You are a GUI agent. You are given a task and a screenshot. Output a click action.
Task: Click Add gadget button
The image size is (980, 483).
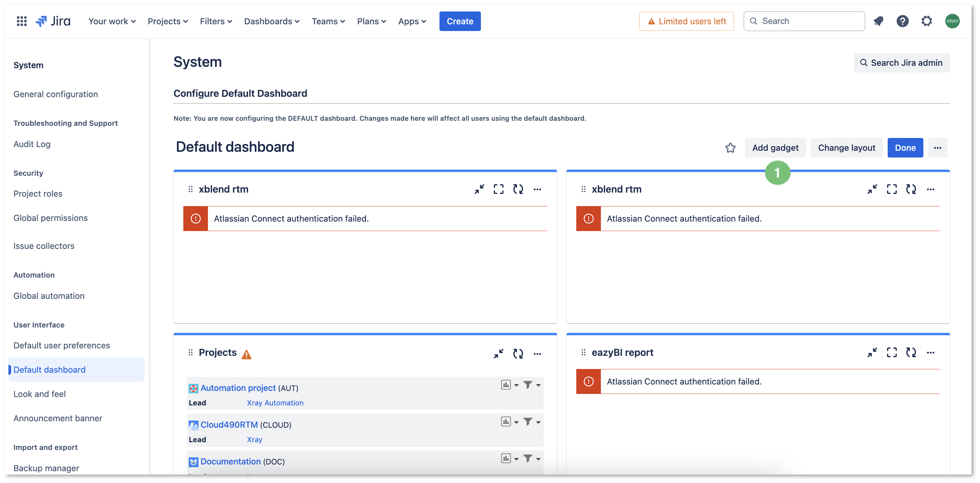(775, 148)
